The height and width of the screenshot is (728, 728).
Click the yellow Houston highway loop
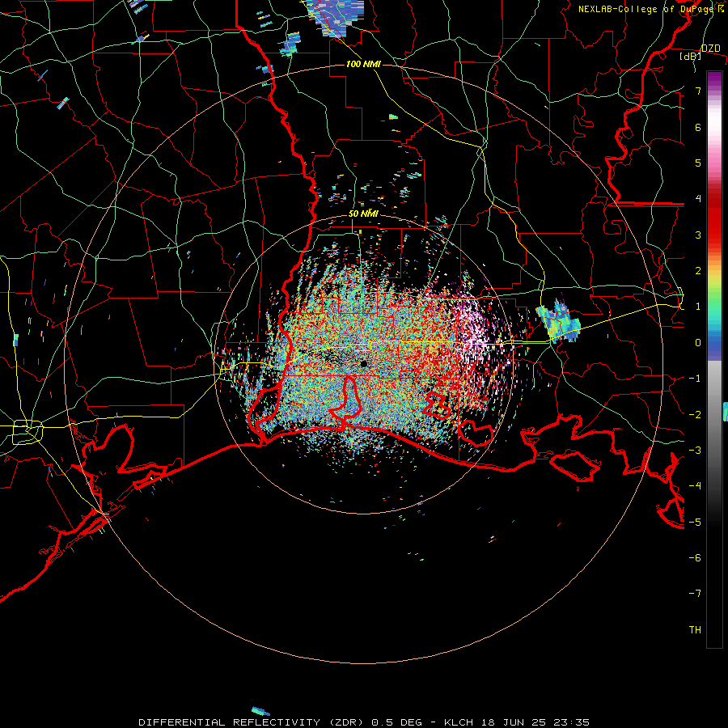28,432
